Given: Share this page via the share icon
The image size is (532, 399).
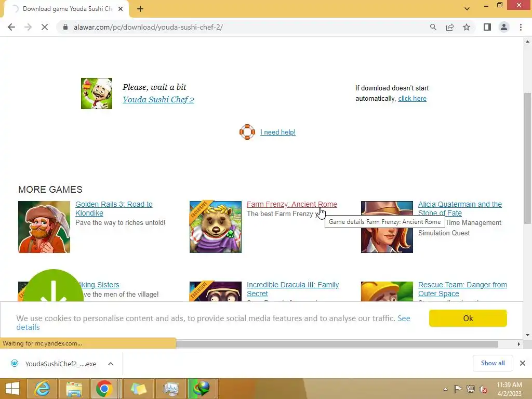Looking at the screenshot, I should [x=450, y=27].
